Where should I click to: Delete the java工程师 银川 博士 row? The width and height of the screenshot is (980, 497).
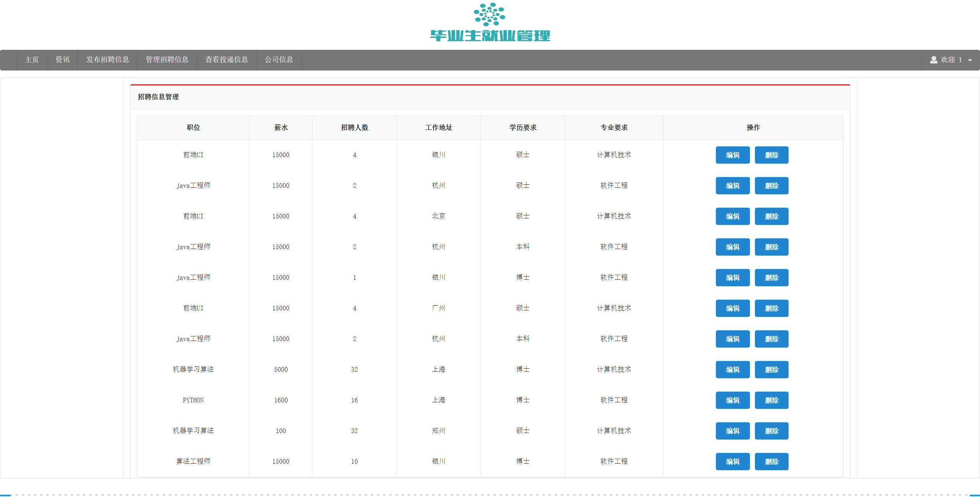coord(772,278)
